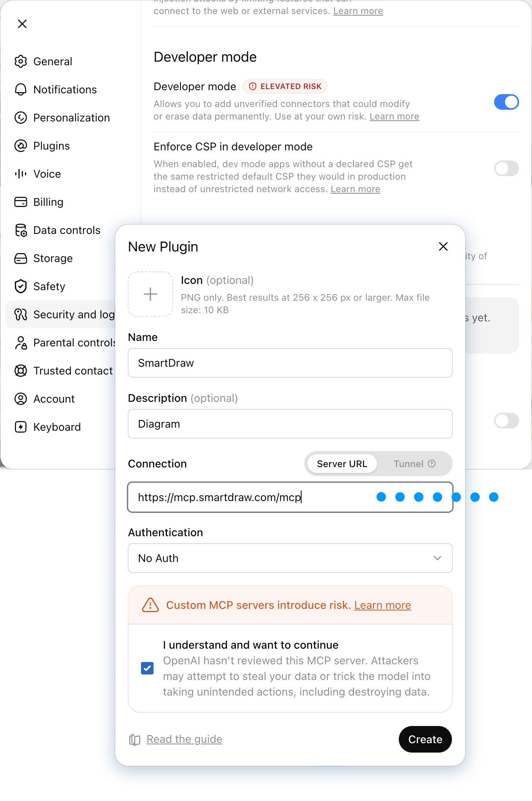Screen dimensions: 532x801
Task: Open the Read the guide link
Action: pyautogui.click(x=184, y=739)
